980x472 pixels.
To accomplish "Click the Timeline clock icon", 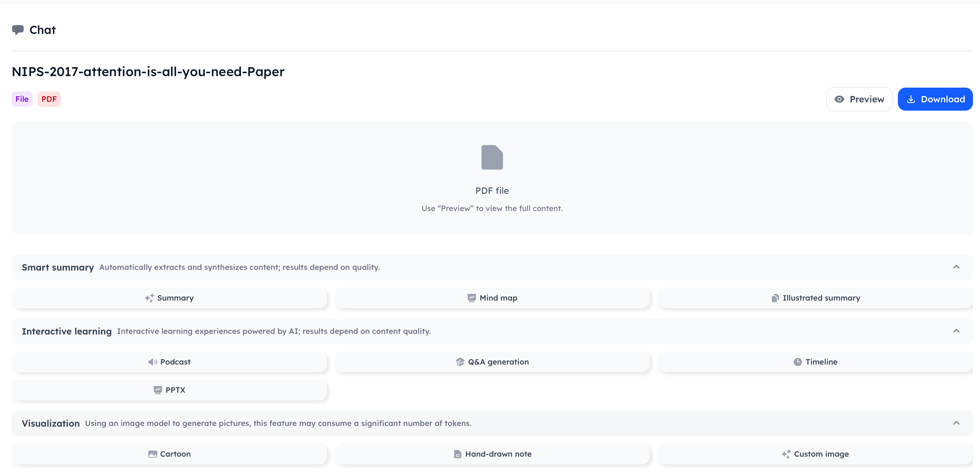I will tap(797, 362).
